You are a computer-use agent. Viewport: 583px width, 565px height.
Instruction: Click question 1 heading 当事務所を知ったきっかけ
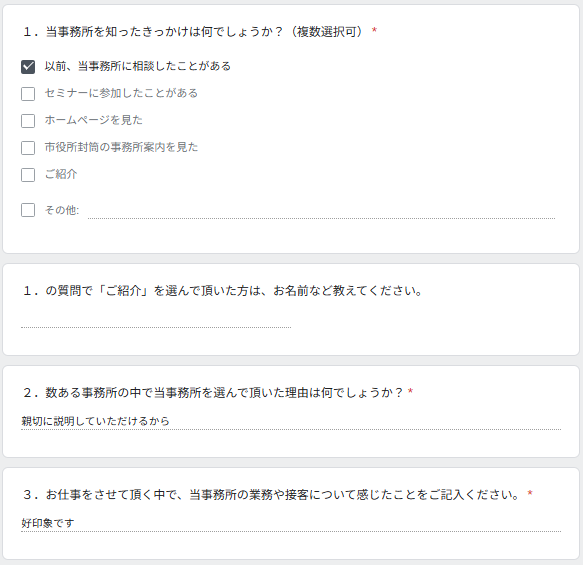[x=200, y=32]
